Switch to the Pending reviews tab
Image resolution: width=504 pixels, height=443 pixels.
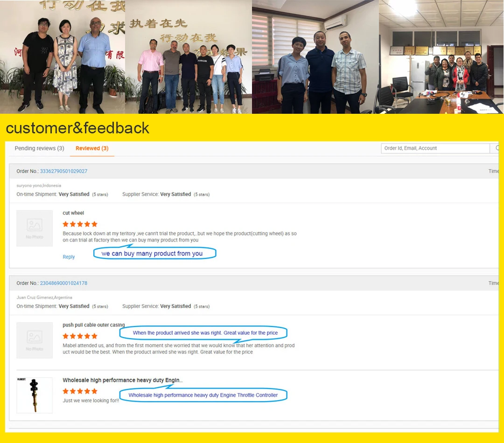coord(39,148)
